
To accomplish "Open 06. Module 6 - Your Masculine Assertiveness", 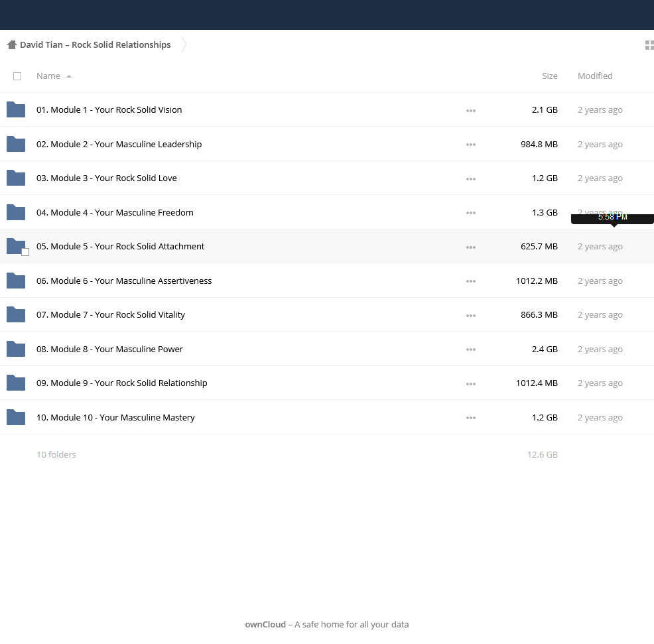I will tap(124, 281).
